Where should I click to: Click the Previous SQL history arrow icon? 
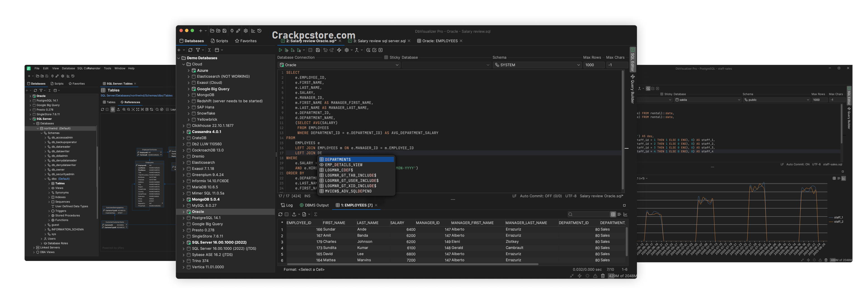325,50
